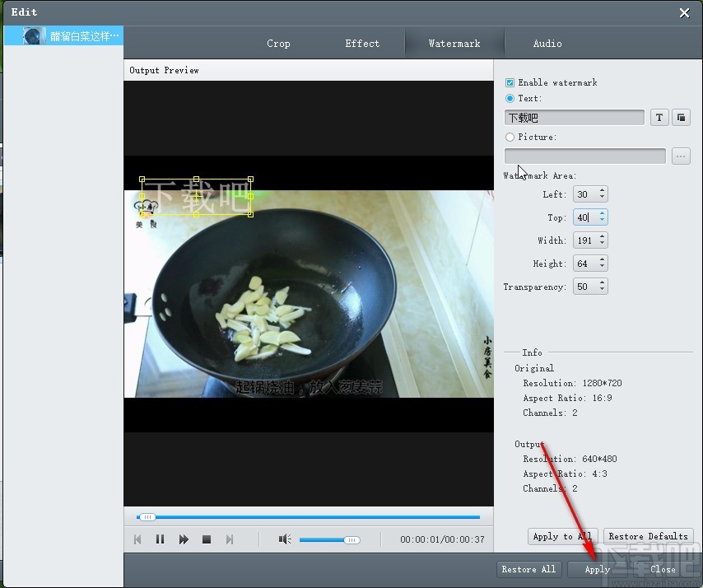The image size is (703, 588).
Task: Disable the Enable watermark checkbox
Action: tap(510, 82)
